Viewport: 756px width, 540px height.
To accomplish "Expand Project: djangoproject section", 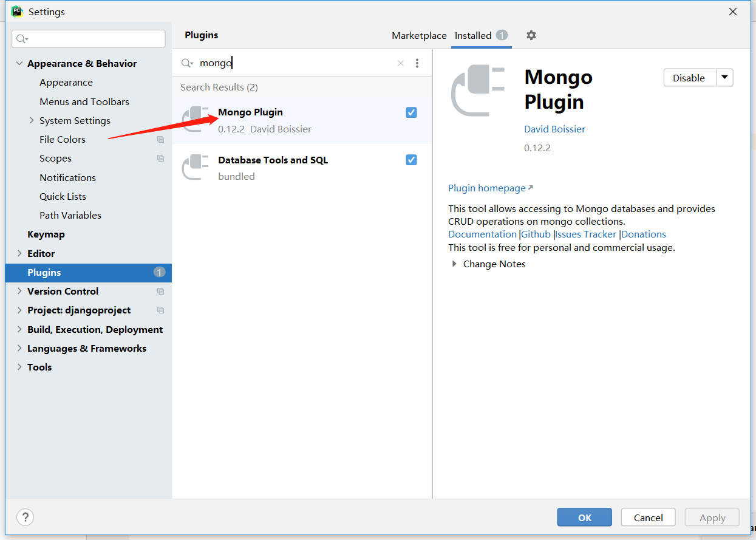I will (x=19, y=310).
